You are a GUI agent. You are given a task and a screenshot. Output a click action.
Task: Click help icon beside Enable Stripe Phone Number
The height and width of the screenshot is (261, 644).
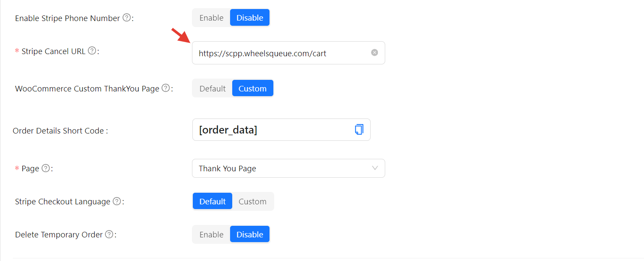pos(126,18)
